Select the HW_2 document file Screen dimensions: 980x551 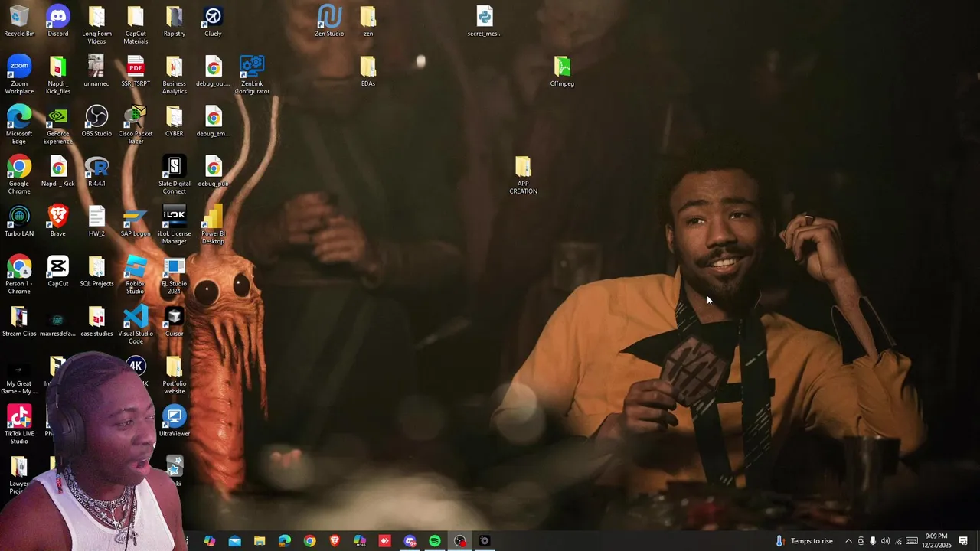coord(96,221)
